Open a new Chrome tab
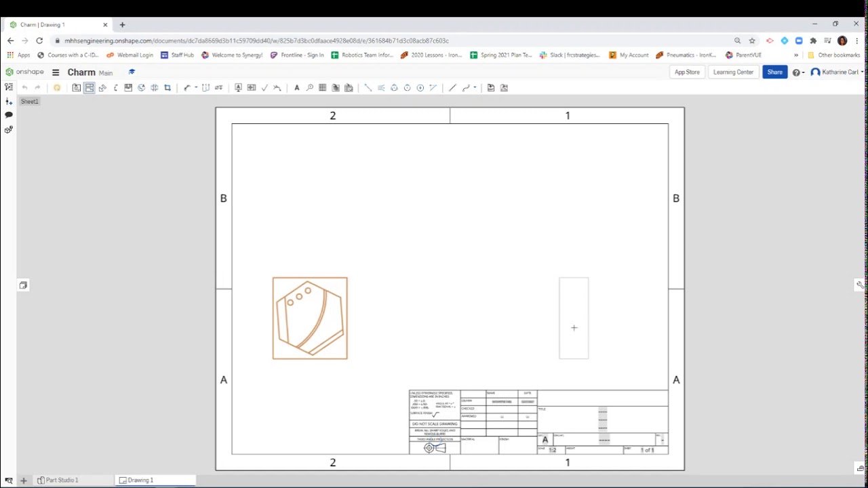 pyautogui.click(x=122, y=24)
